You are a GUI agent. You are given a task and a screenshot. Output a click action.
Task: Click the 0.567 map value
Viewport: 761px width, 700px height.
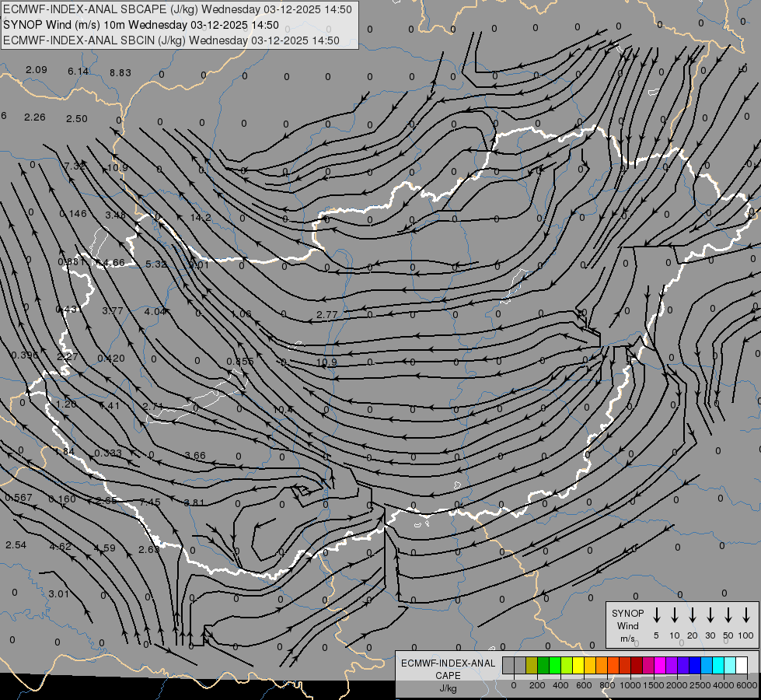tap(19, 498)
